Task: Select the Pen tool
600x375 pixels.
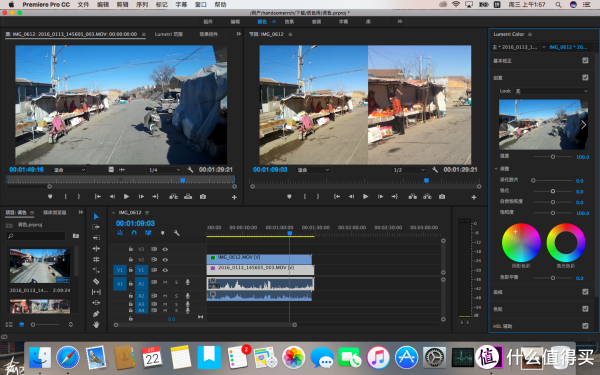Action: (96, 314)
